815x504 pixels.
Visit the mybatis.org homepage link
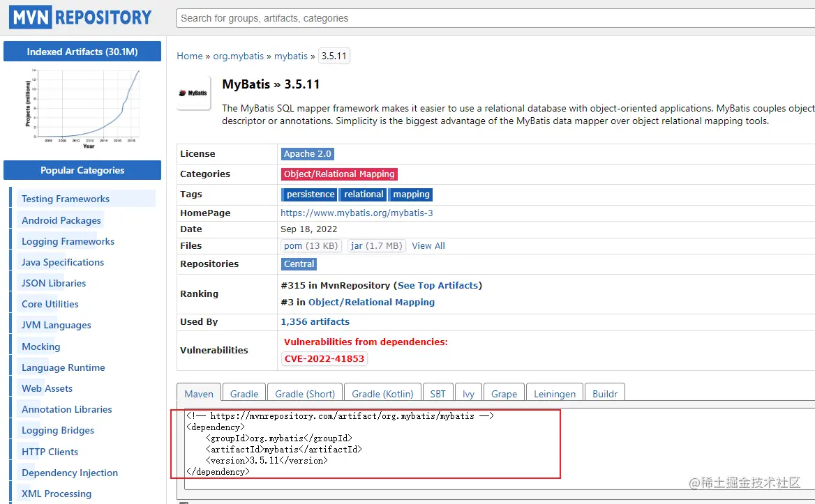tap(357, 213)
